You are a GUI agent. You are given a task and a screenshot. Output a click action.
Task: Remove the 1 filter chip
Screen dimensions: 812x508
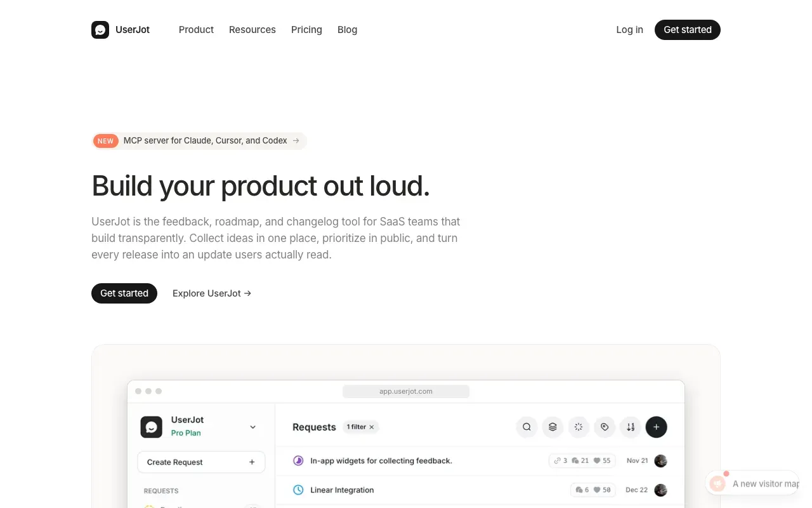(x=372, y=427)
